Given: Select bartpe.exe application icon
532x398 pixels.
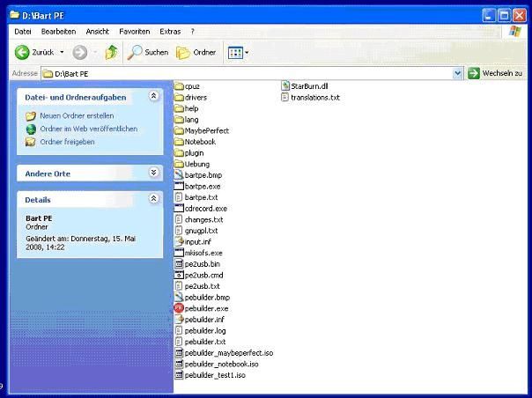Looking at the screenshot, I should [179, 187].
